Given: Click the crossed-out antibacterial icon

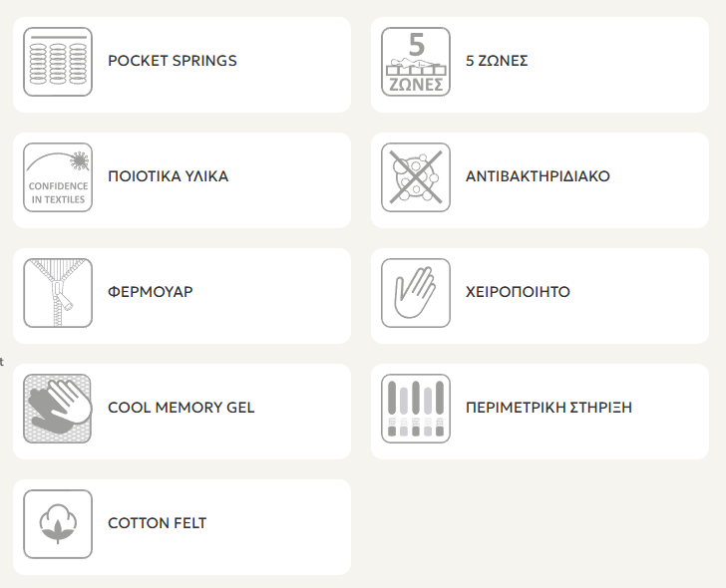Looking at the screenshot, I should [416, 177].
